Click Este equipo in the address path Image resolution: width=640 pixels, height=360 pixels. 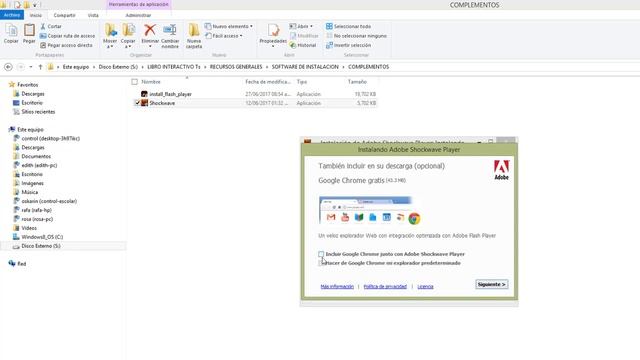76,67
